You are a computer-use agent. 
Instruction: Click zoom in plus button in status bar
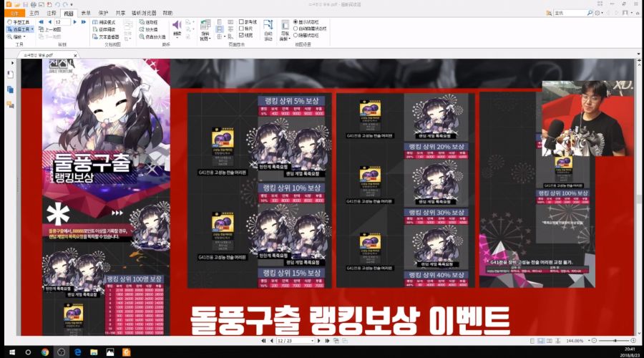(633, 341)
